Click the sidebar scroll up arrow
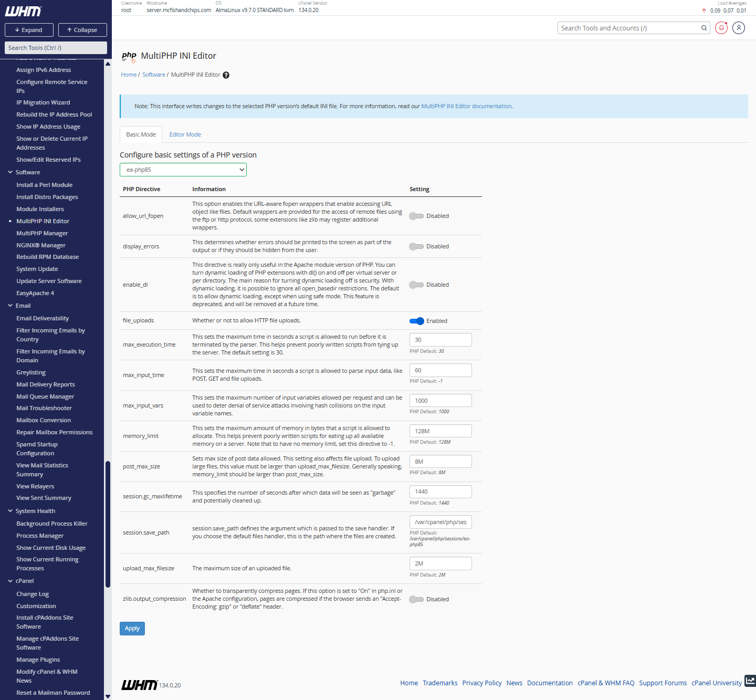This screenshot has width=756, height=700. pos(108,64)
